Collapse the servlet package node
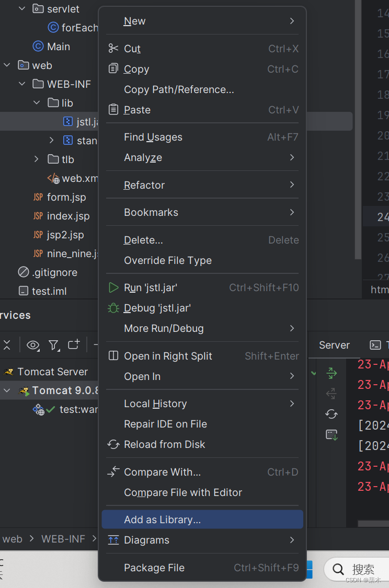The height and width of the screenshot is (588, 389). (x=22, y=8)
